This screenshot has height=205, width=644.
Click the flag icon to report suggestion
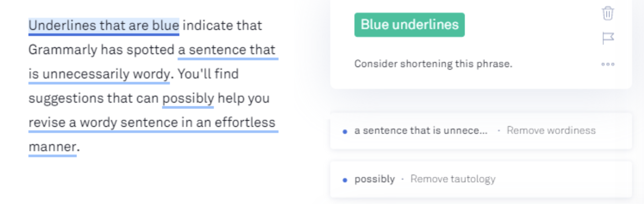[x=608, y=38]
